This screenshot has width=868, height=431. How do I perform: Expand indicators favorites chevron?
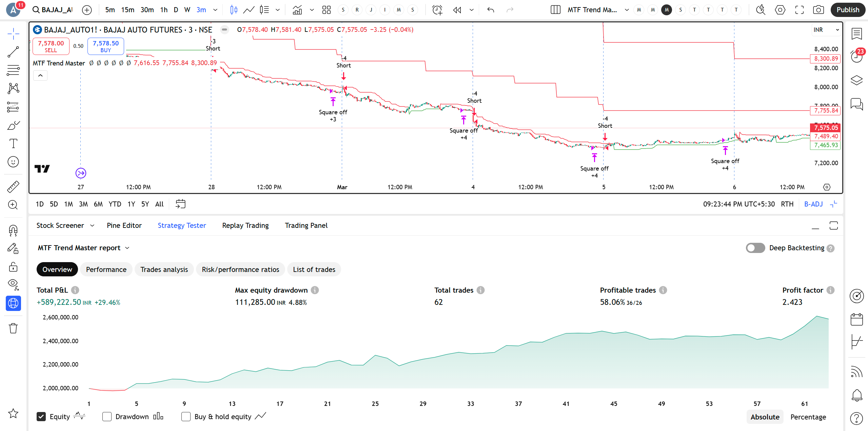tap(312, 10)
